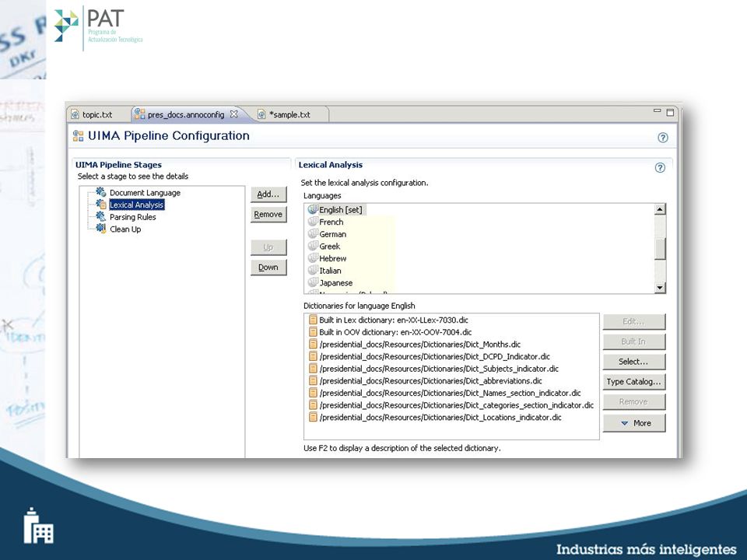The width and height of the screenshot is (747, 560).
Task: Select the Clean Up pipeline stage
Action: tap(125, 229)
